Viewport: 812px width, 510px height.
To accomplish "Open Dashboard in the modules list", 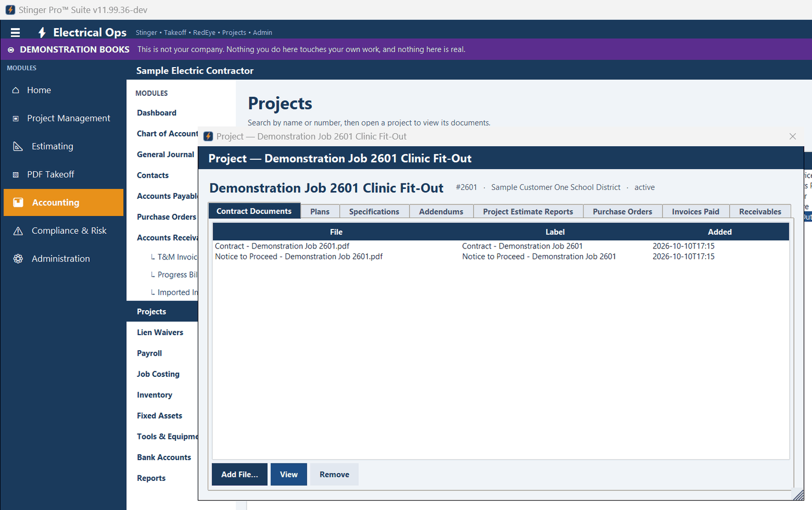I will [156, 113].
